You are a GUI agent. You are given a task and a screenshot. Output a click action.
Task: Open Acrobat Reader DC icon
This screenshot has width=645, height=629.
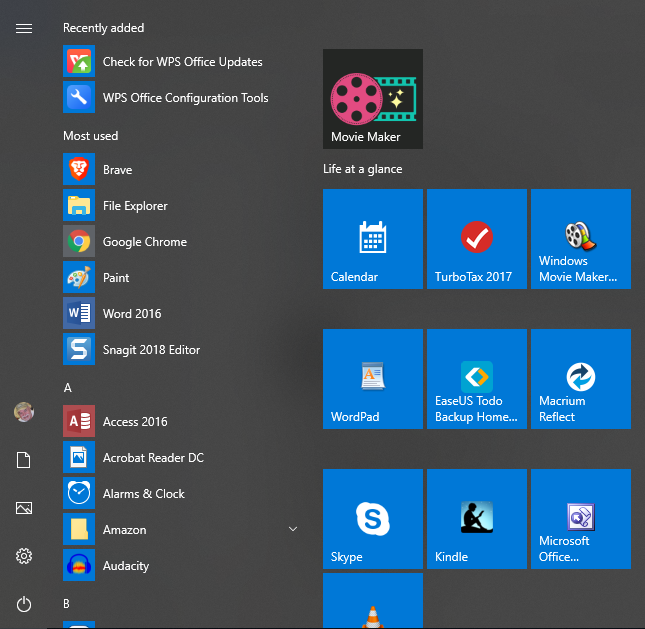coord(79,457)
